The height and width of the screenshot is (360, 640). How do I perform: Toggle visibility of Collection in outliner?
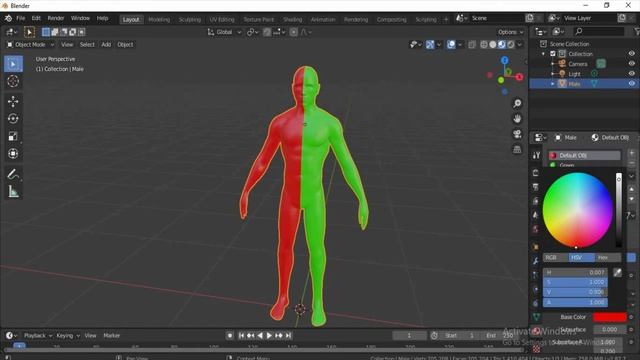point(631,53)
